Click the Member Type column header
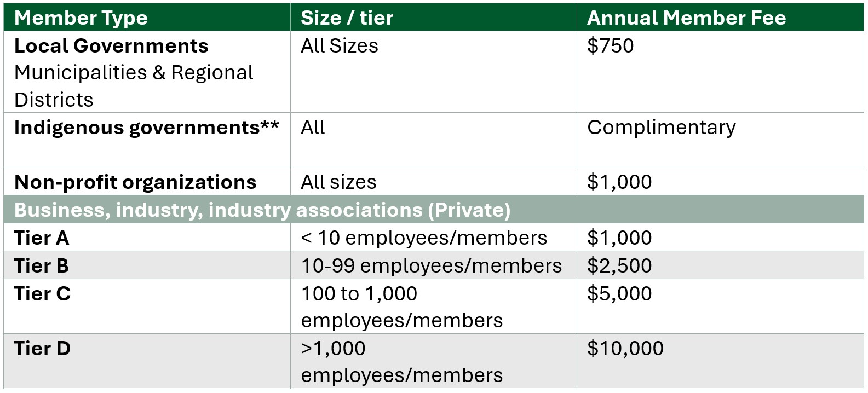Screen dimensions: 868x393 pos(147,18)
